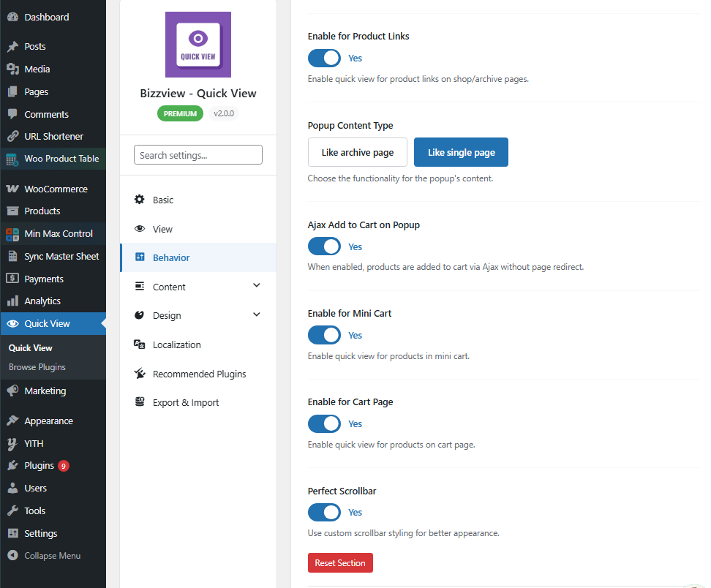Click the Localization translate icon
The height and width of the screenshot is (588, 711).
[x=139, y=344]
